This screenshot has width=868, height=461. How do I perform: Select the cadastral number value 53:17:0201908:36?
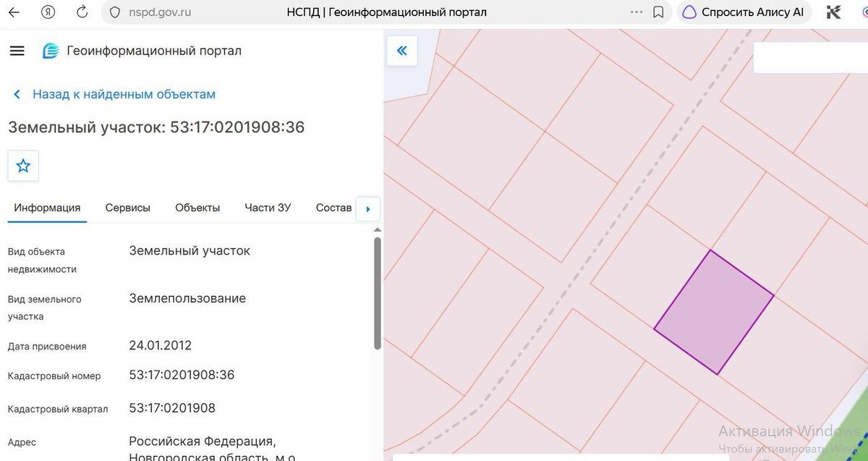(x=182, y=375)
